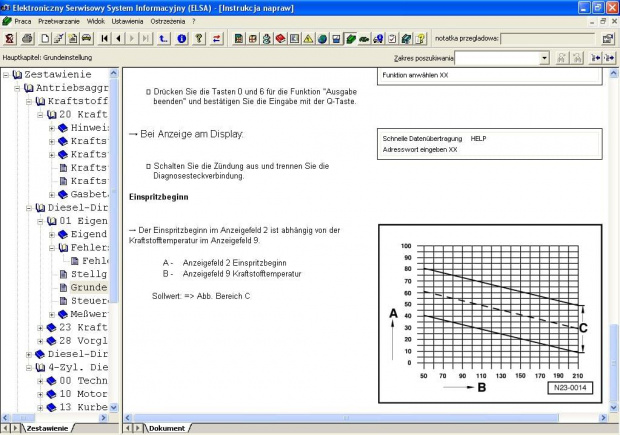The width and height of the screenshot is (620, 435).
Task: Select the Grunde tree item
Action: click(x=89, y=287)
